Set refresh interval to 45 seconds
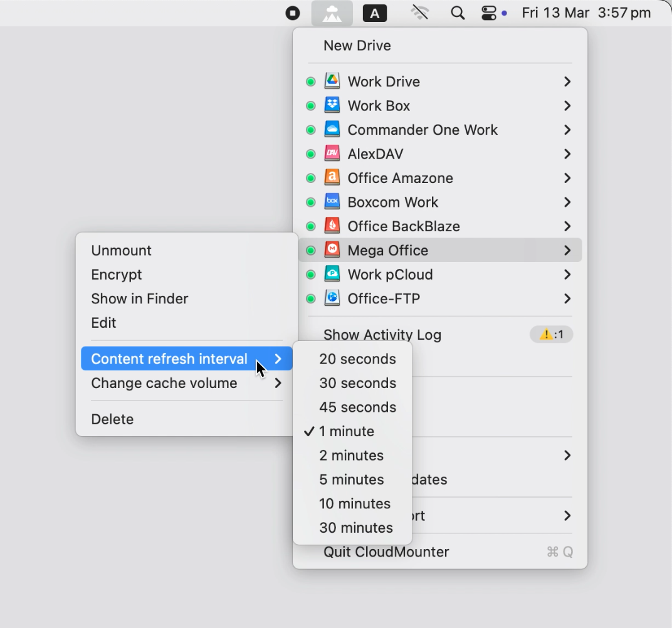The width and height of the screenshot is (672, 628). coord(352,407)
